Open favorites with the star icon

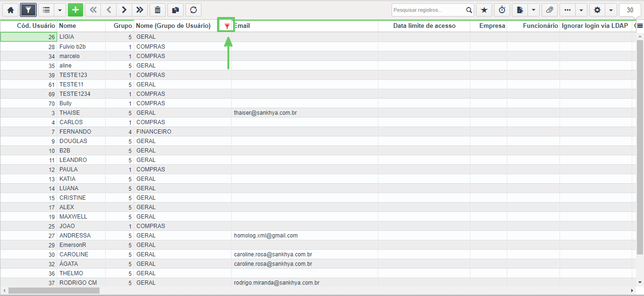484,10
